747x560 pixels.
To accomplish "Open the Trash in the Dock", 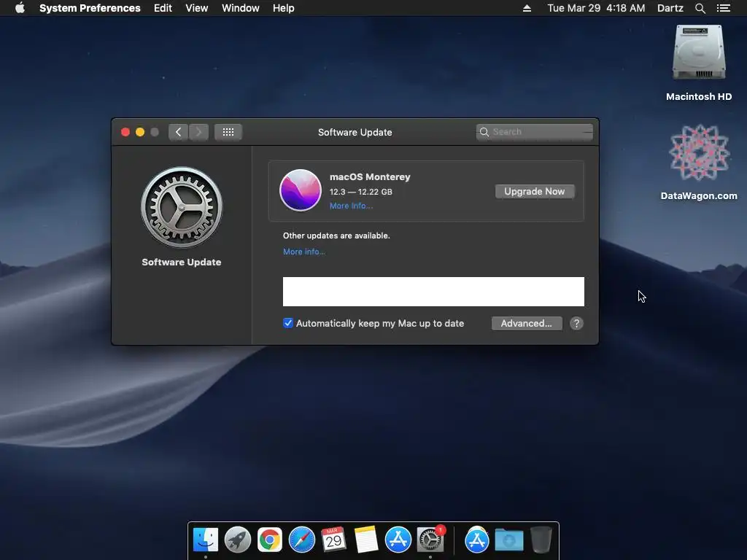I will point(541,540).
